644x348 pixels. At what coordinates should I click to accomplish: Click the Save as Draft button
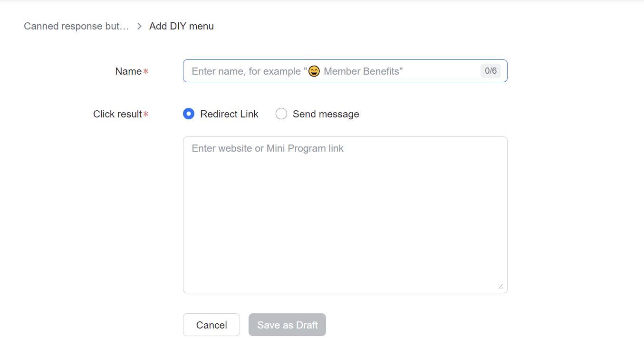(x=287, y=325)
